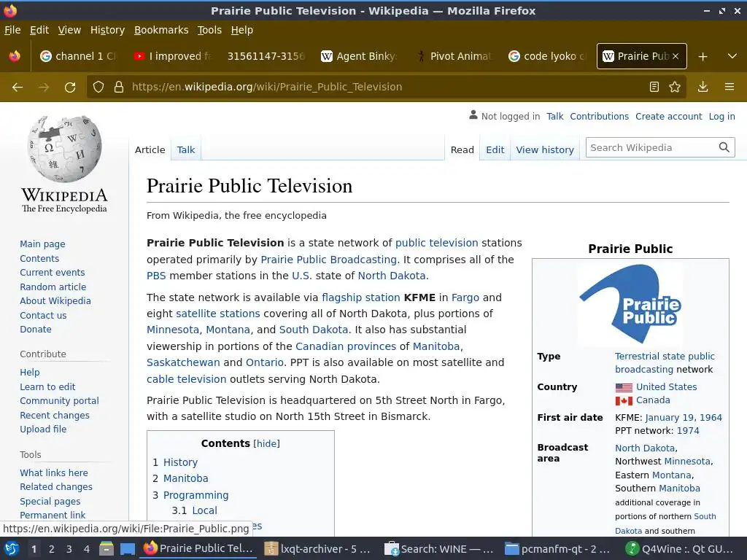Click the United States flag icon
Image resolution: width=747 pixels, height=560 pixels.
click(x=624, y=388)
